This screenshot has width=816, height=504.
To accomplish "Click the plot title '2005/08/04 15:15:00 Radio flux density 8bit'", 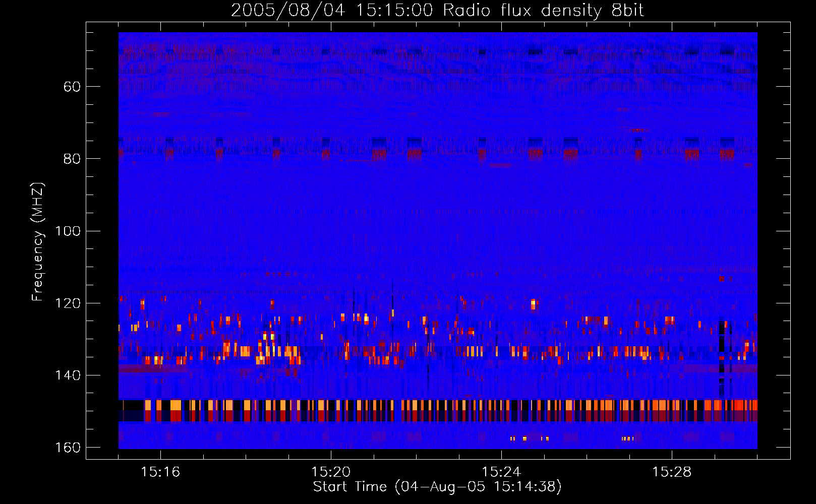I will click(x=437, y=11).
